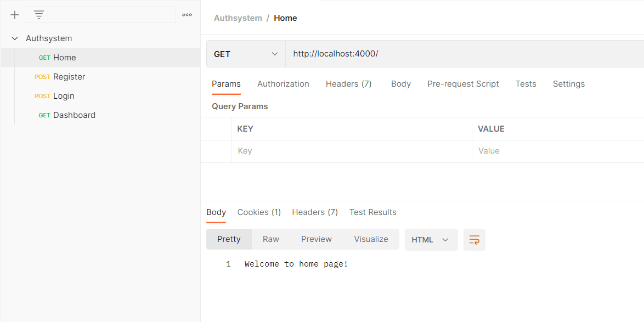644x322 pixels.
Task: Open the request Headers (7) tab beside Authorization
Action: [x=349, y=84]
